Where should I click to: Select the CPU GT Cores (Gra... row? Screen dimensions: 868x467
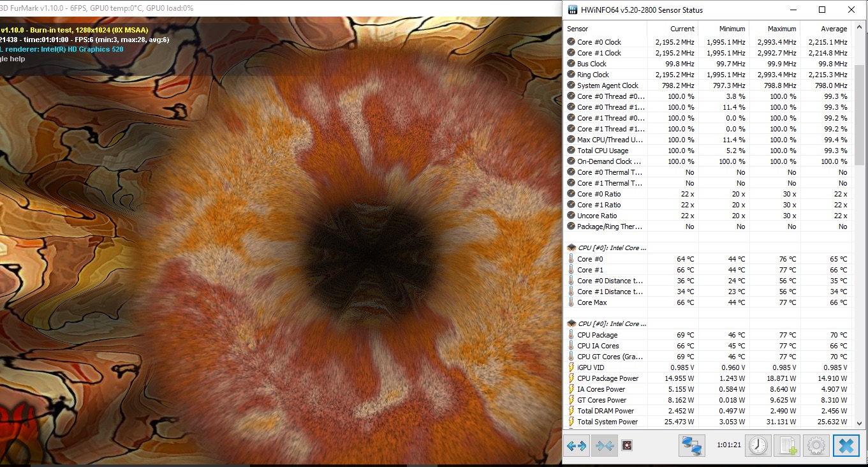pos(707,357)
